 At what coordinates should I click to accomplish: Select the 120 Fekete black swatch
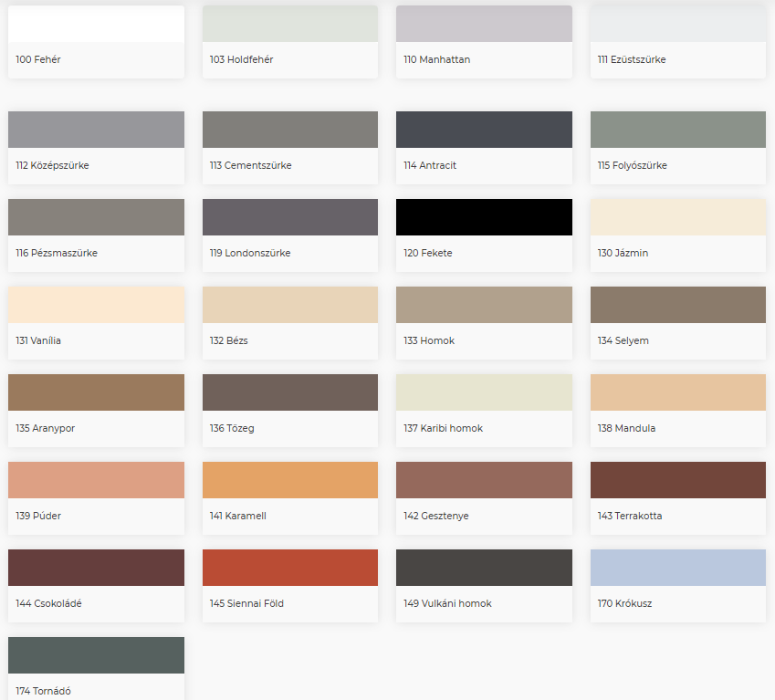[x=484, y=217]
